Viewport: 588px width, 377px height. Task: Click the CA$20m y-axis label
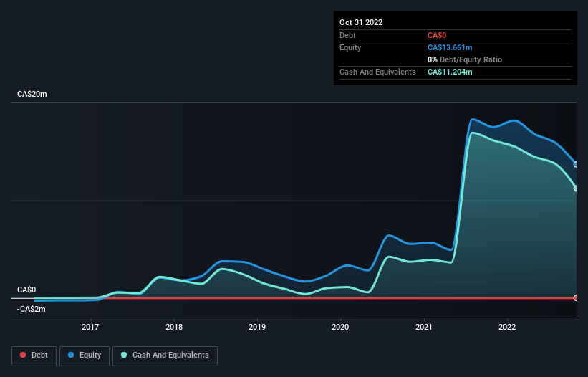point(32,94)
